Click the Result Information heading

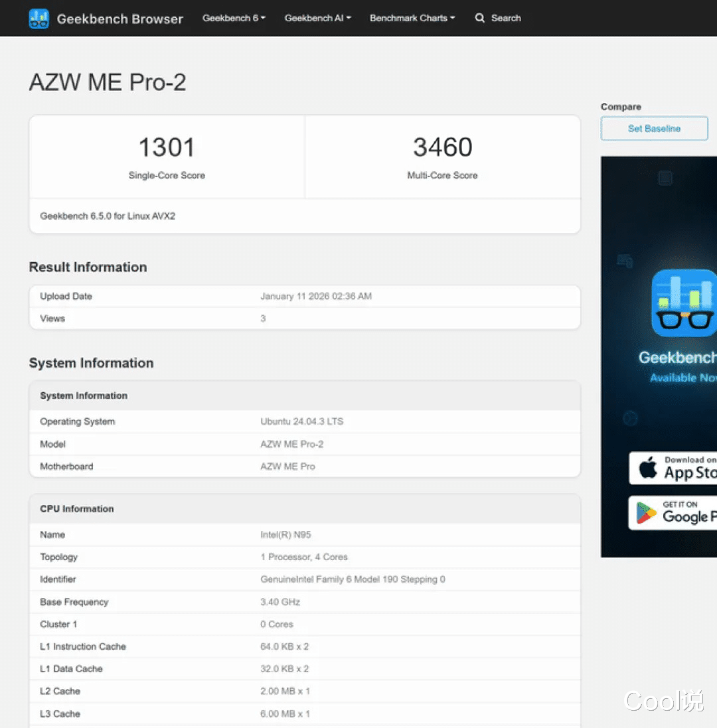[x=88, y=267]
